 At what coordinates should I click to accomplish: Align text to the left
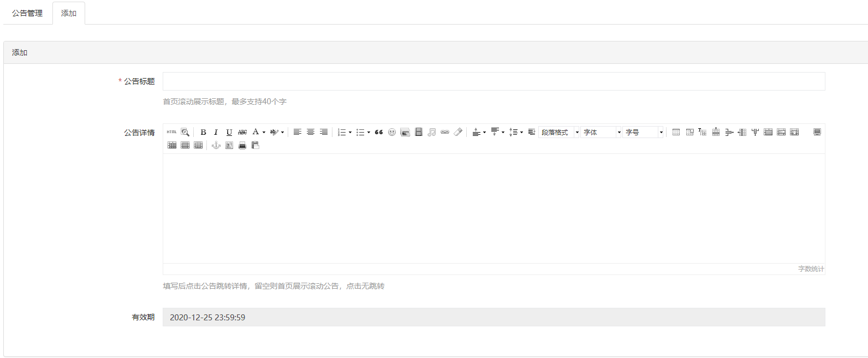(297, 132)
